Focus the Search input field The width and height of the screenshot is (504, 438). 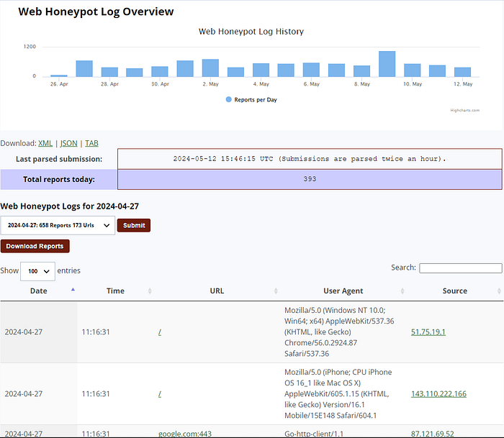pos(461,268)
